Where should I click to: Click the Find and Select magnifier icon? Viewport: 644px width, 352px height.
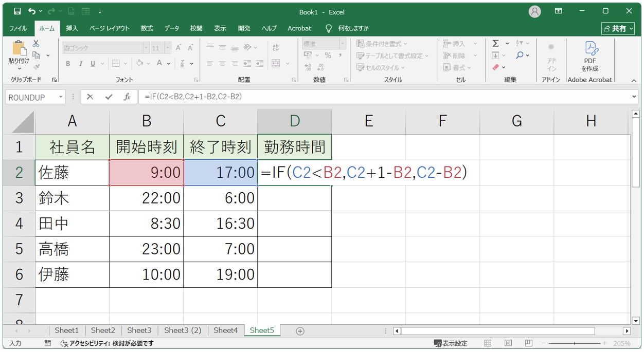click(x=520, y=55)
